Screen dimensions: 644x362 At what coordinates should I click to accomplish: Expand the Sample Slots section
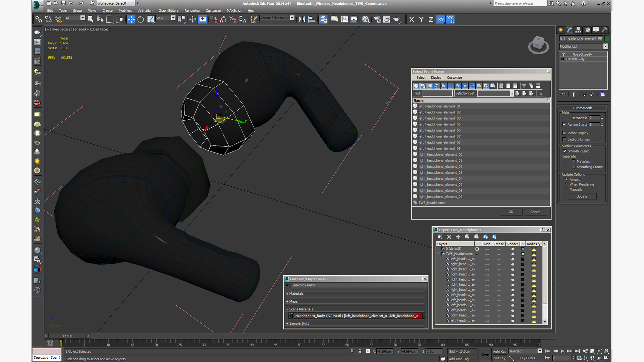355,323
